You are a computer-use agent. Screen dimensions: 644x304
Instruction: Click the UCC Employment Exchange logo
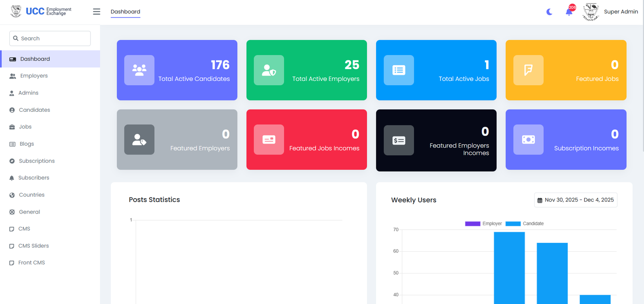41,11
